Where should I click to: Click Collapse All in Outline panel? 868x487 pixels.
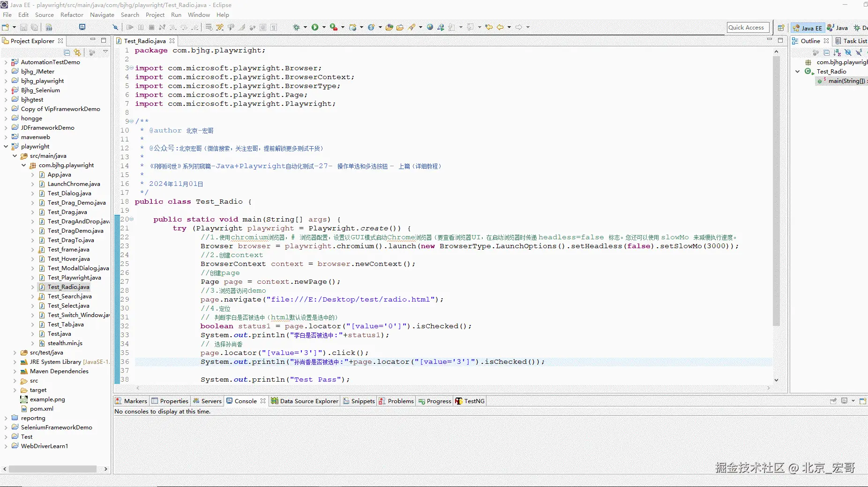[x=826, y=52]
